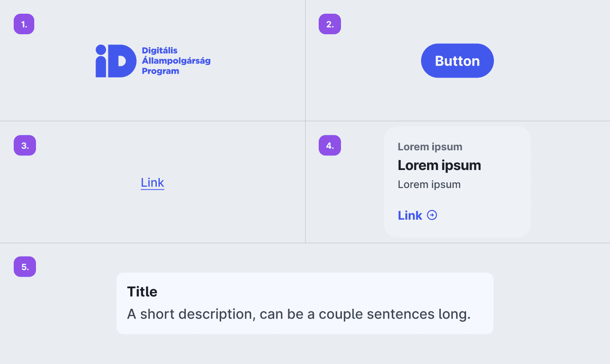Click the Title and description panel
This screenshot has height=364, width=610.
point(305,303)
